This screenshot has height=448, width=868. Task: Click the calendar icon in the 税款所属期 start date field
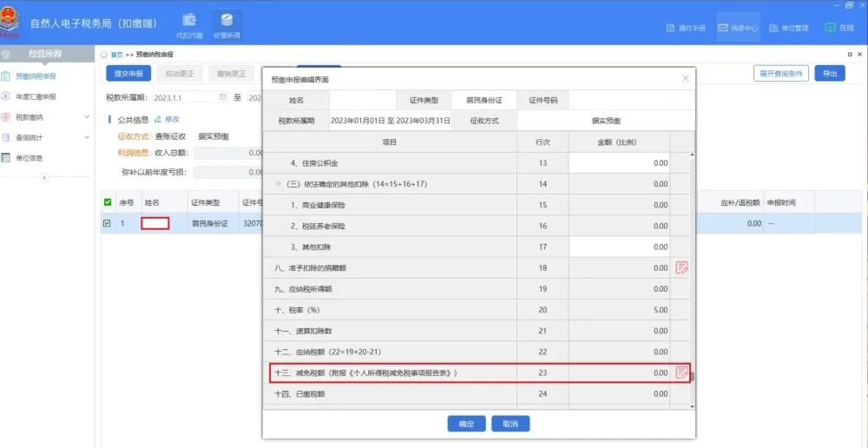point(222,96)
